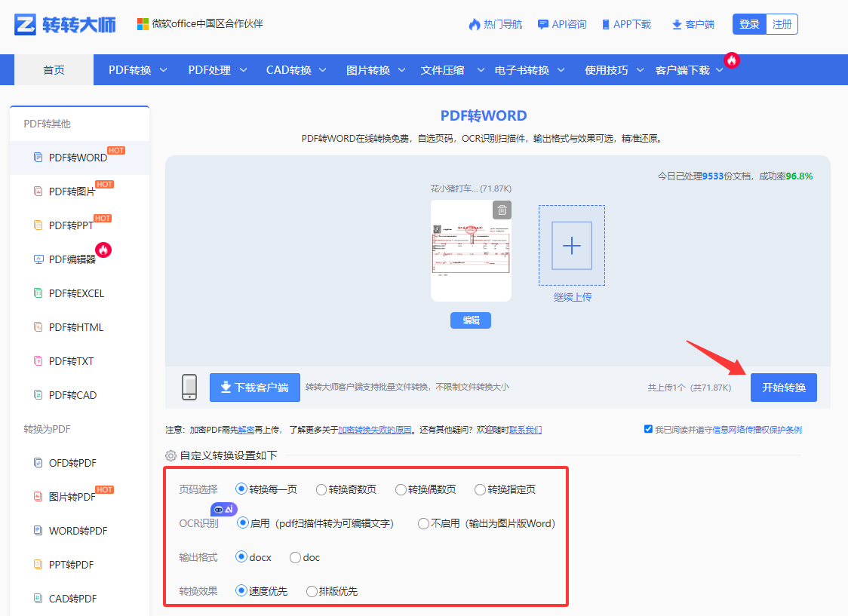This screenshot has height=616, width=848.
Task: Click the PDF转WORD document icon in sidebar
Action: 38,158
